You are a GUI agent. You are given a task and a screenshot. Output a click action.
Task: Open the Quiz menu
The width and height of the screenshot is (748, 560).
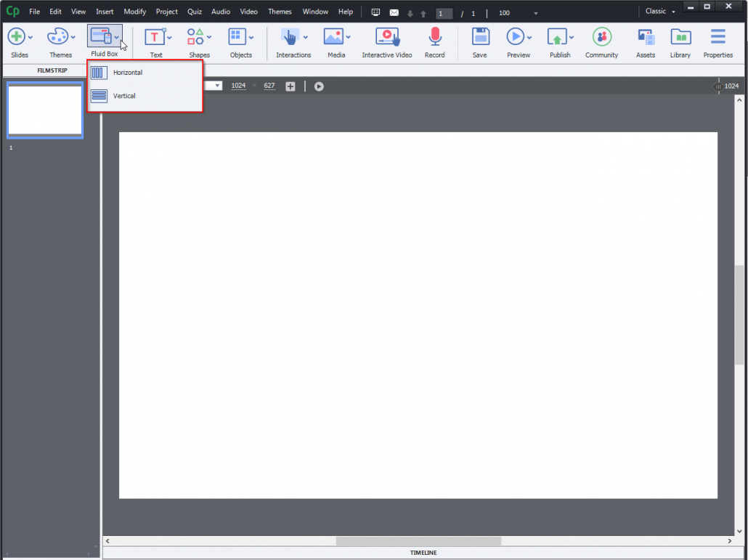click(194, 11)
